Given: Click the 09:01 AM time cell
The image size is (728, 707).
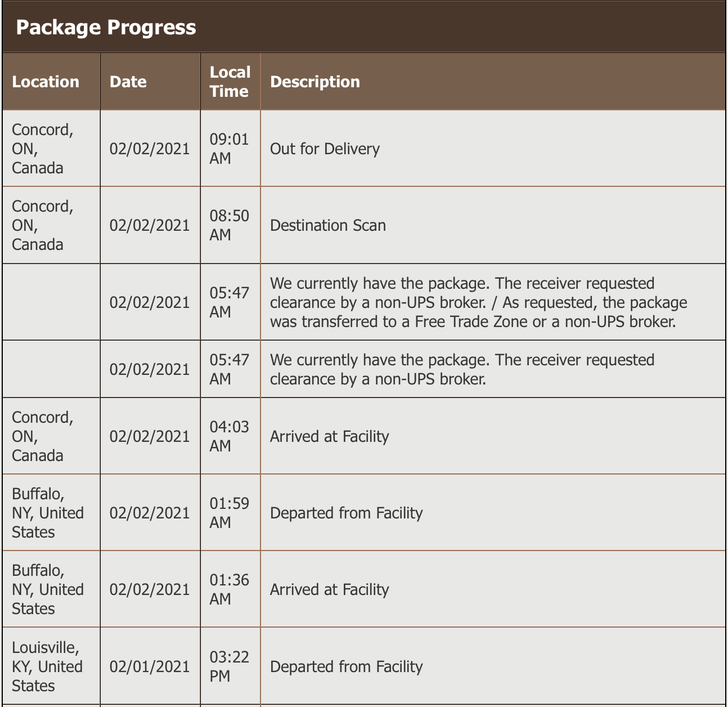Looking at the screenshot, I should pos(229,149).
